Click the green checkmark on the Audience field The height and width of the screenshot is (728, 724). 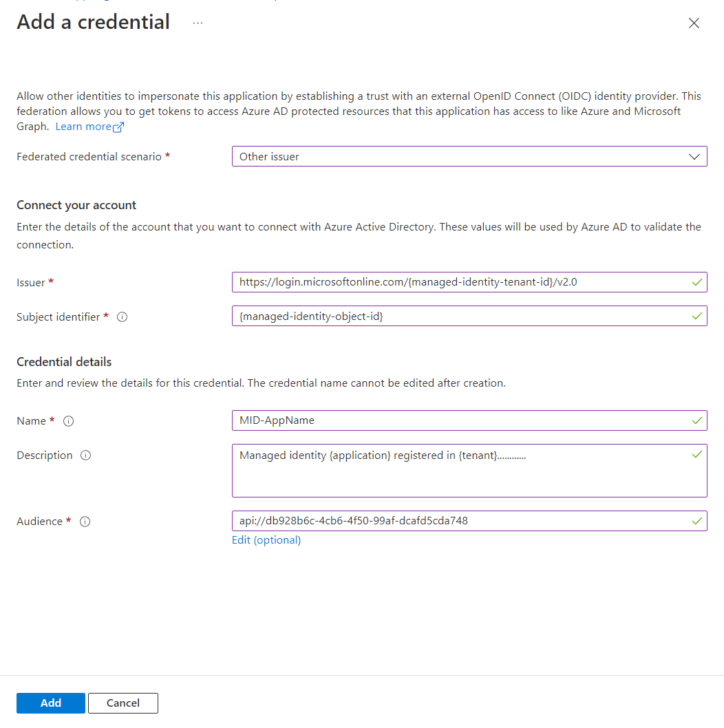[x=697, y=521]
